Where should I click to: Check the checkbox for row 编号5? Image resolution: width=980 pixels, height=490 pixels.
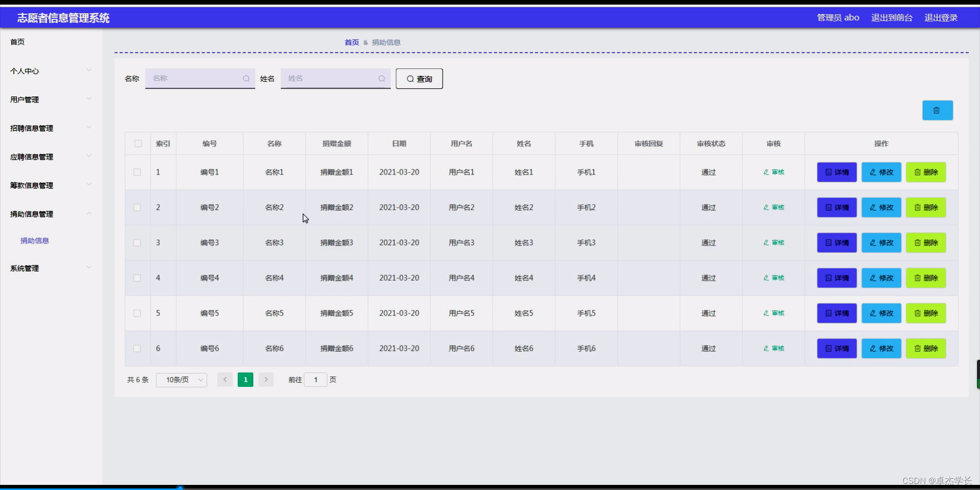click(x=137, y=313)
